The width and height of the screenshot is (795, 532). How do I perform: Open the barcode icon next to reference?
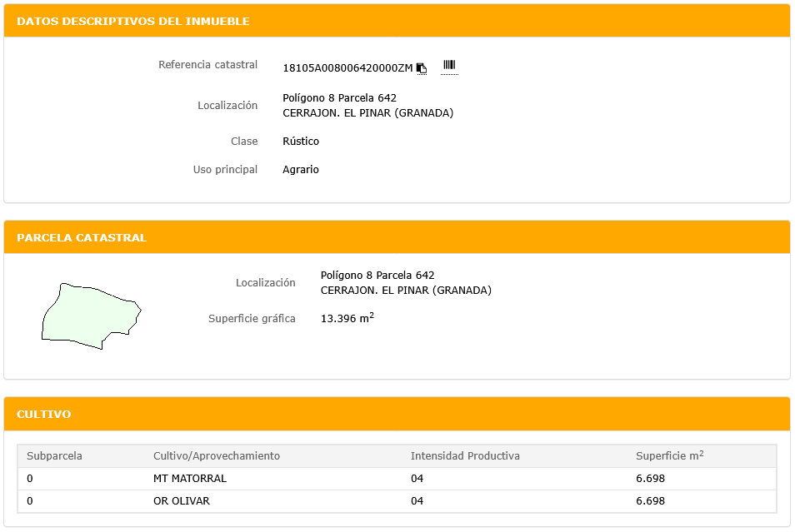pos(449,66)
